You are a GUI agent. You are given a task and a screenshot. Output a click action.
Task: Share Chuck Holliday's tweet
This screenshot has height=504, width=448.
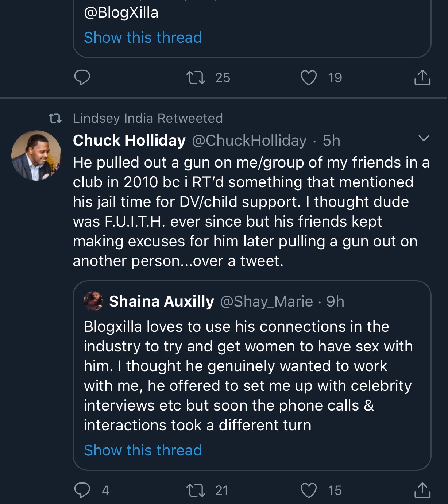point(422,490)
